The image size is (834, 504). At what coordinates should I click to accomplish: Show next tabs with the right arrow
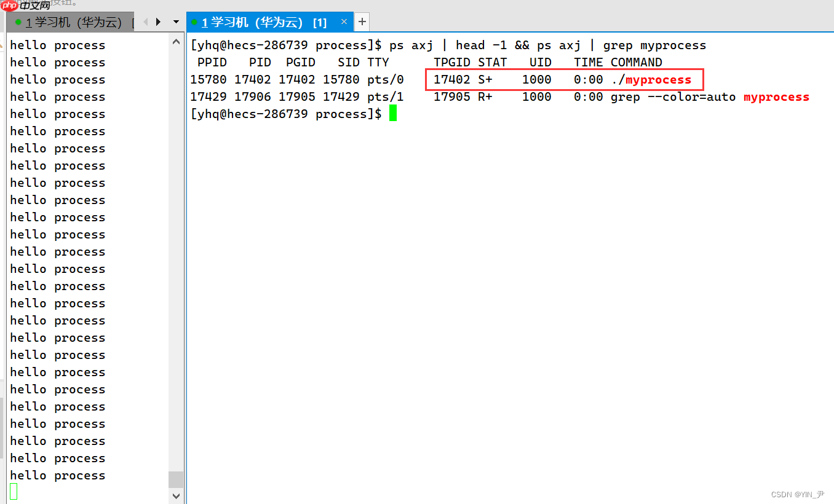pyautogui.click(x=158, y=22)
